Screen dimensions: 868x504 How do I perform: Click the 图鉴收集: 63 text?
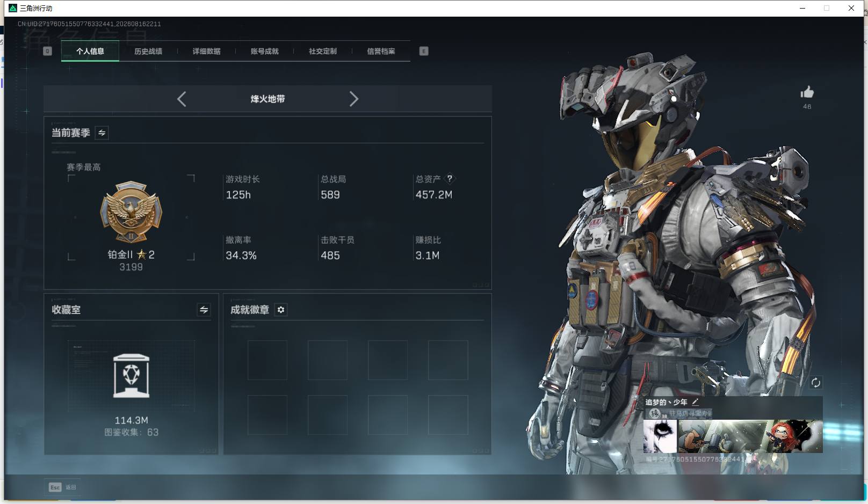[132, 432]
